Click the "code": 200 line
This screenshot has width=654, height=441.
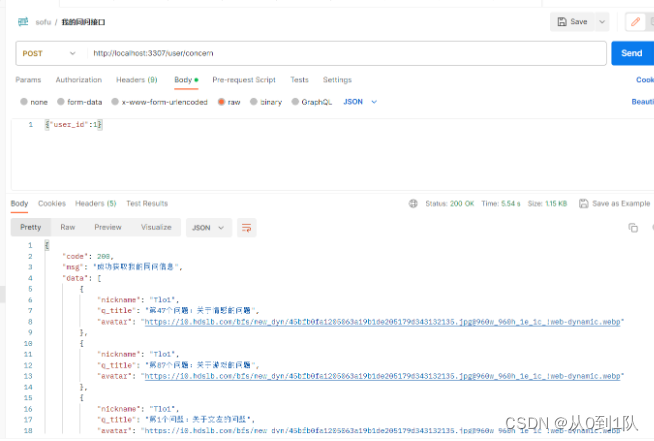(88, 256)
